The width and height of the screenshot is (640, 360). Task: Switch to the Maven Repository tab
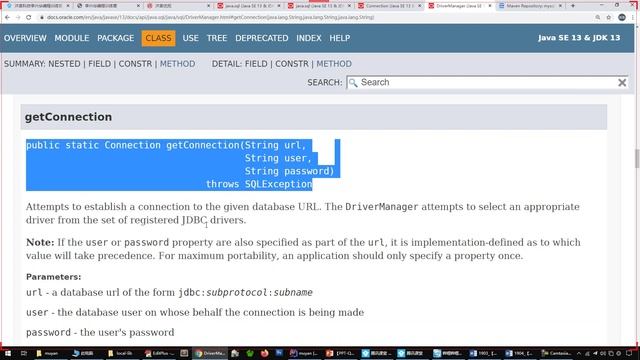[530, 6]
